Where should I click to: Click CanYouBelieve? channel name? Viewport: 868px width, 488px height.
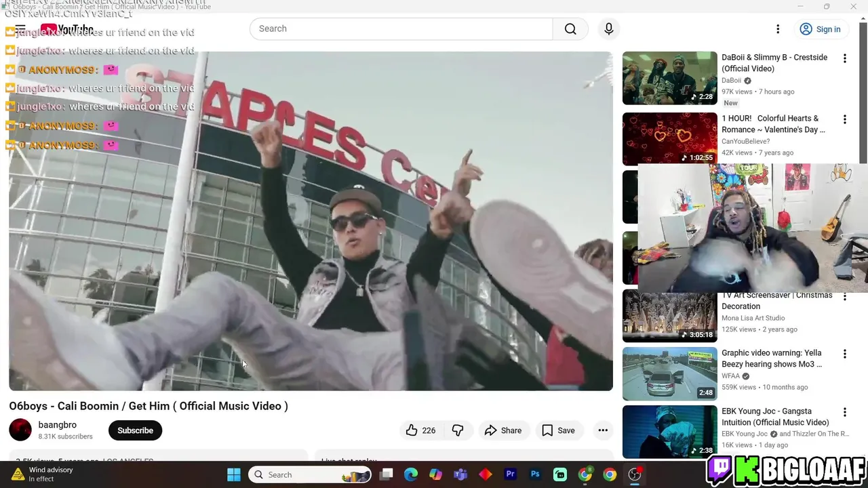[746, 142]
